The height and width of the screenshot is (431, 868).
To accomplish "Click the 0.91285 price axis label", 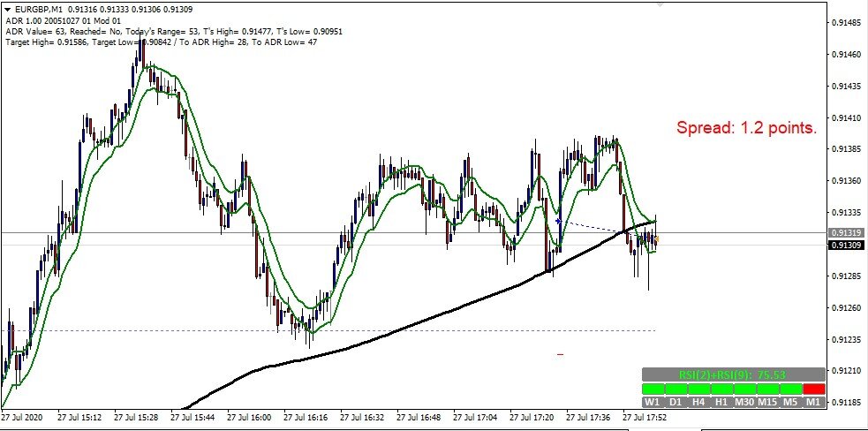I will [x=848, y=276].
